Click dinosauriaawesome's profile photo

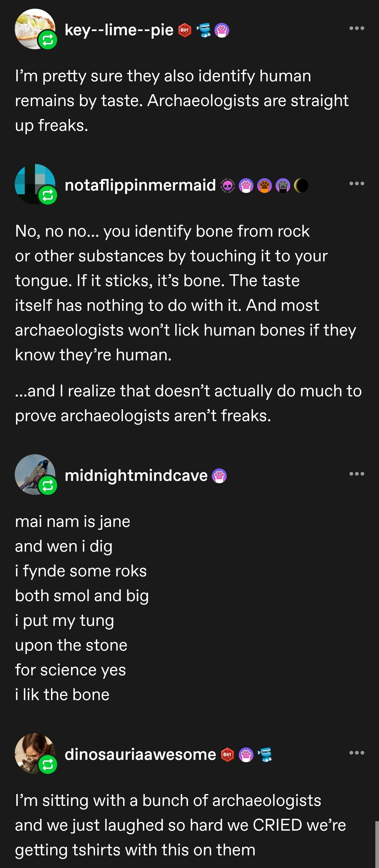32,750
